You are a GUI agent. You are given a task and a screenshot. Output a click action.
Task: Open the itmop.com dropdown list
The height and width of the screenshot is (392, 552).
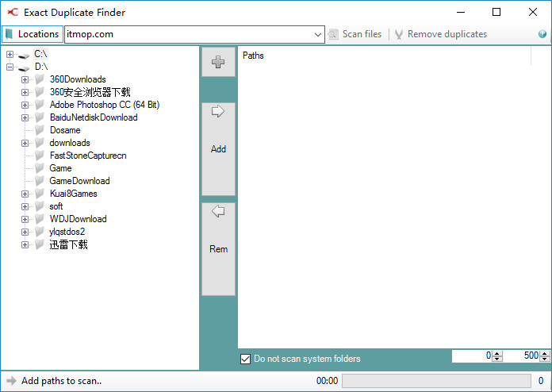317,34
